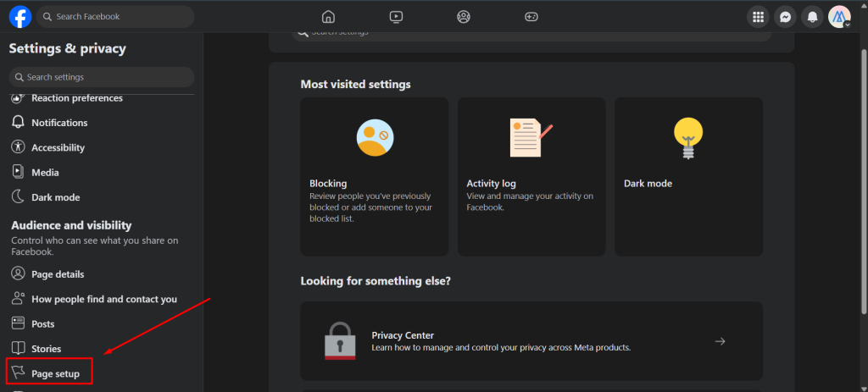Open Media settings

coord(102,173)
